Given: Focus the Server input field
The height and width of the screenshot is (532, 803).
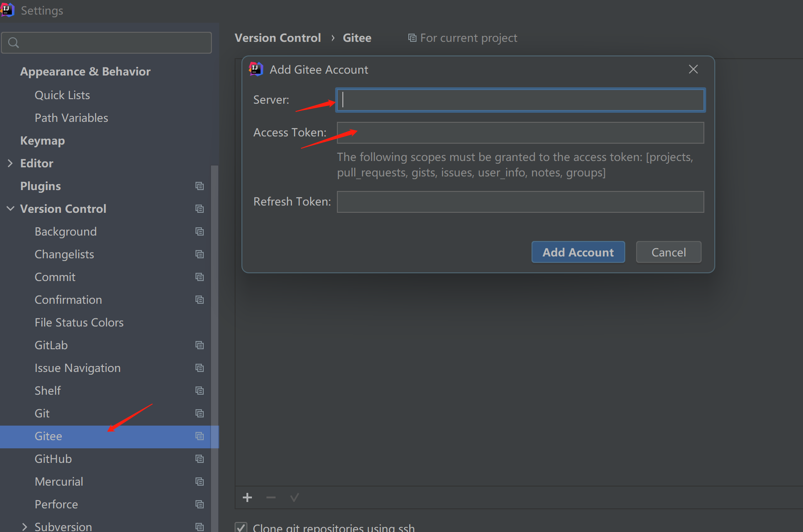Looking at the screenshot, I should click(521, 100).
